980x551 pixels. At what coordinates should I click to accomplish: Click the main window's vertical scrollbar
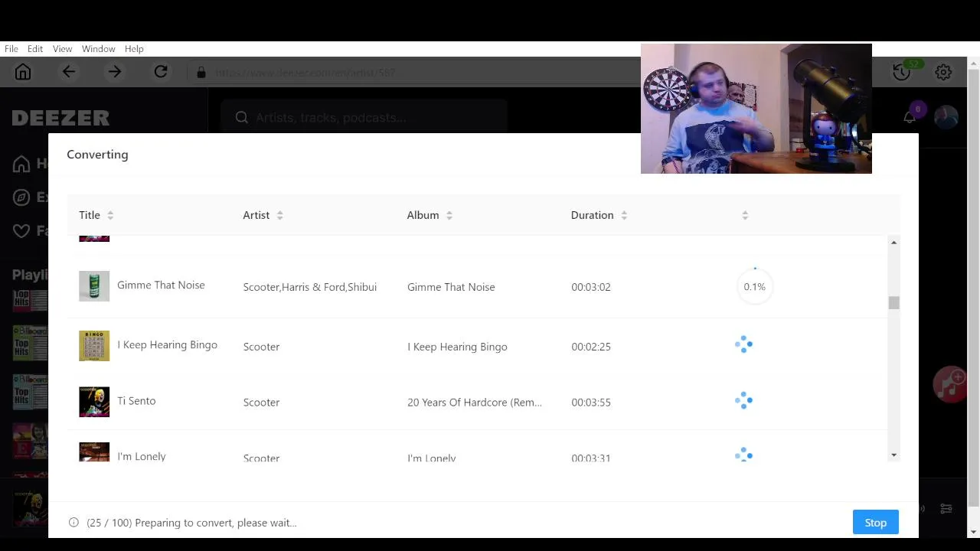(974, 287)
